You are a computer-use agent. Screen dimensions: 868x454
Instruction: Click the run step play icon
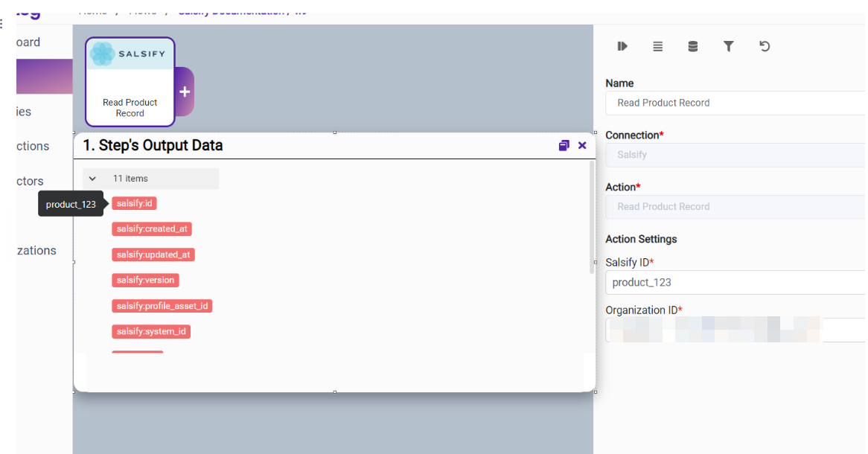pyautogui.click(x=622, y=46)
